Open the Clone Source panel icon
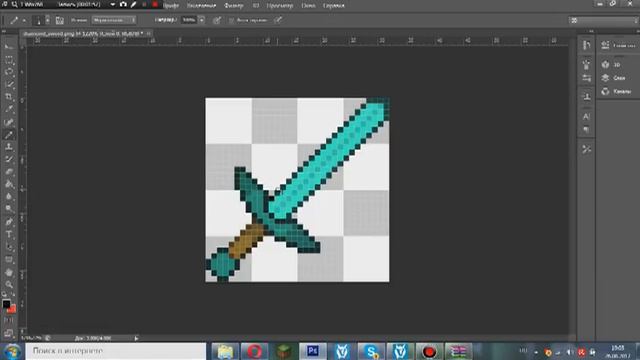 (x=587, y=97)
